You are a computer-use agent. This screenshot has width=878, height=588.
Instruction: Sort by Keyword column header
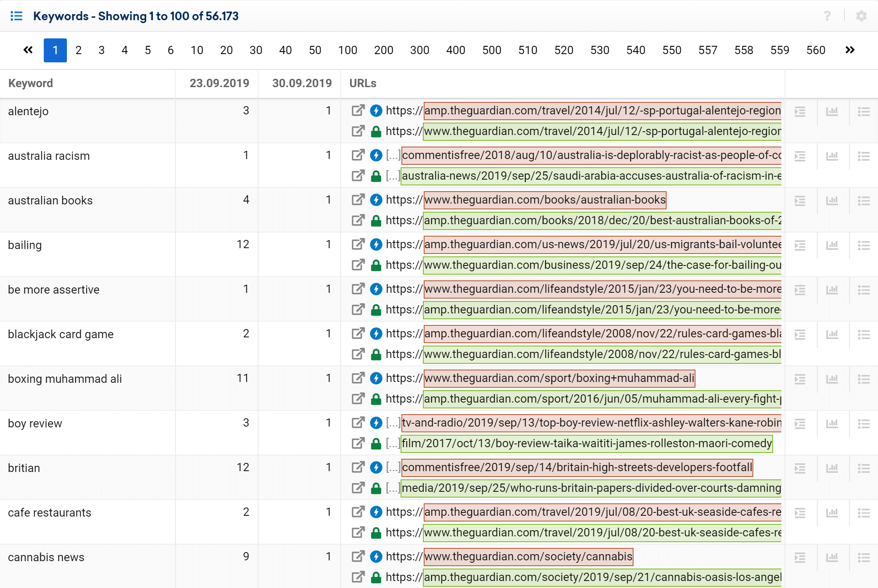coord(31,83)
